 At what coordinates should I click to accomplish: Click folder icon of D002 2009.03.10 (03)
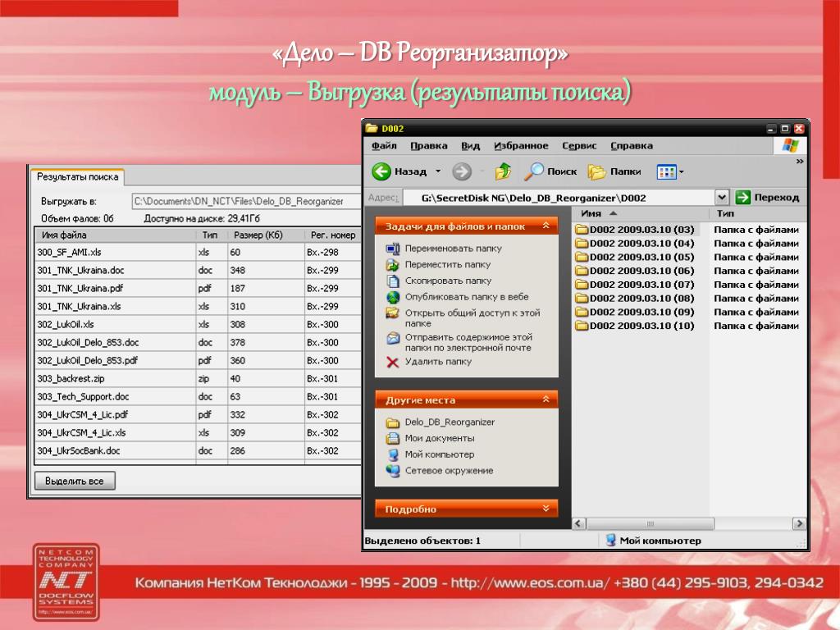582,230
